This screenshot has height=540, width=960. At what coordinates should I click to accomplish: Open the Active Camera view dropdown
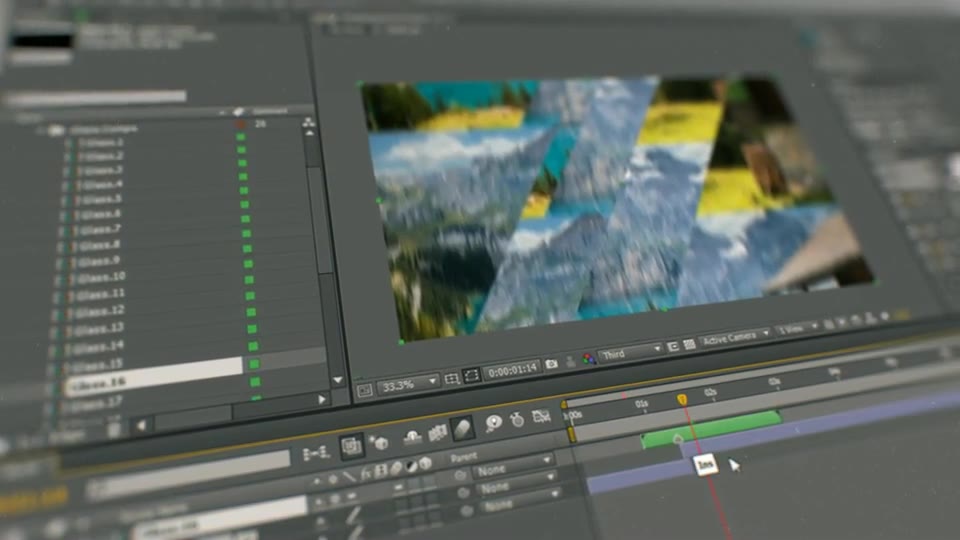pos(734,338)
